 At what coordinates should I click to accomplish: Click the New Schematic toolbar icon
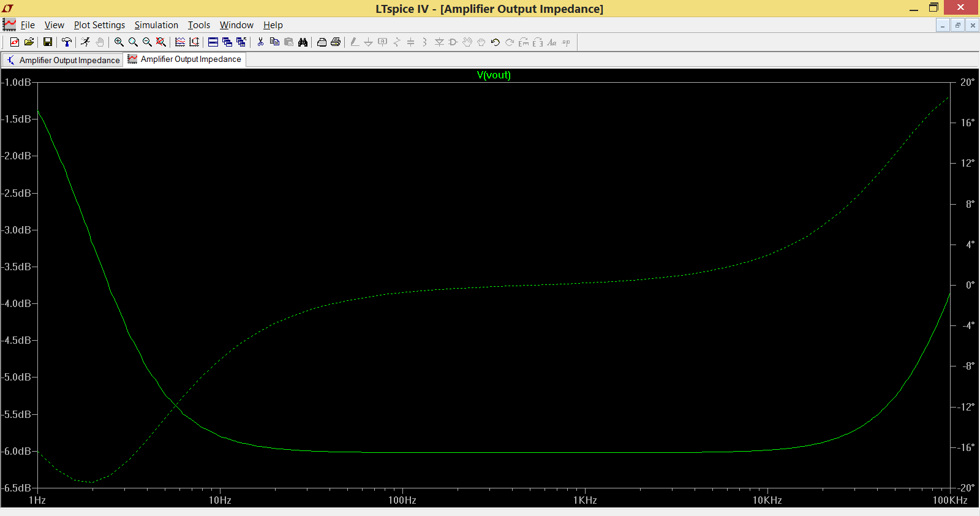pyautogui.click(x=14, y=42)
